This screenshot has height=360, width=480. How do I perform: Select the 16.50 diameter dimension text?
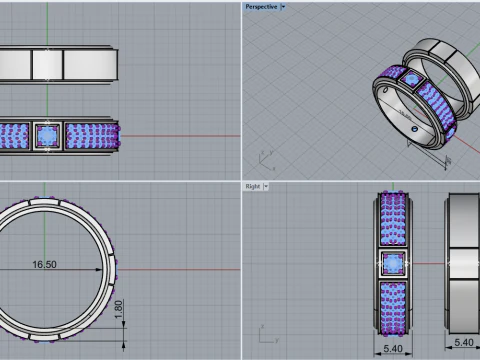[x=44, y=264]
